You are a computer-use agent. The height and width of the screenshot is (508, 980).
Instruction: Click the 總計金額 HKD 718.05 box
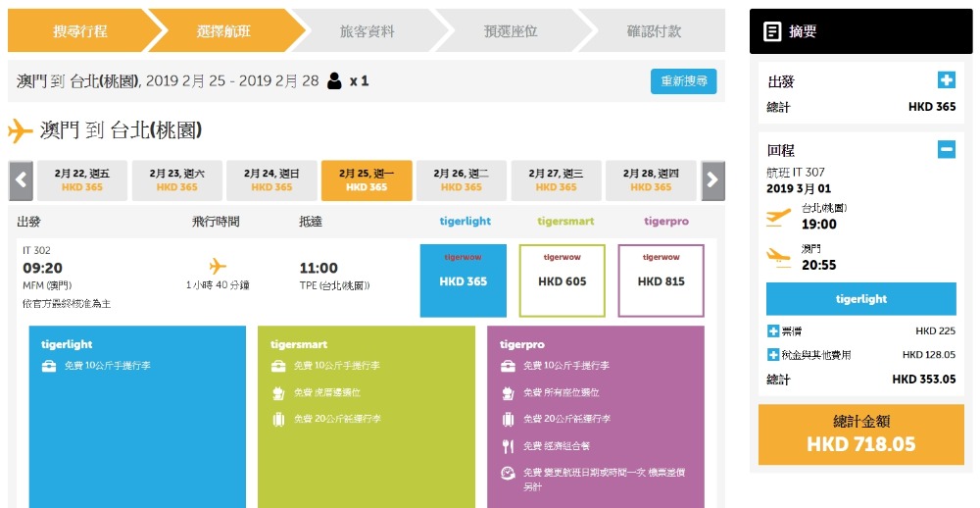[x=861, y=434]
